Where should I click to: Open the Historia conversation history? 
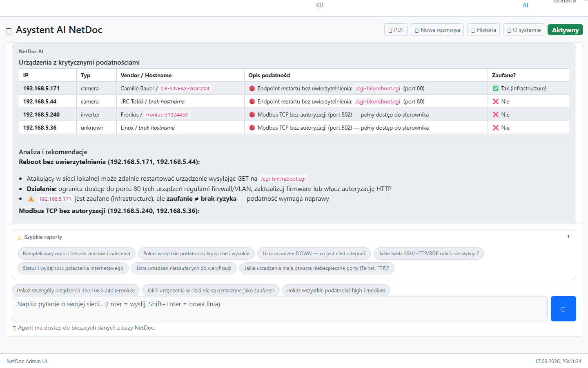[x=483, y=30]
